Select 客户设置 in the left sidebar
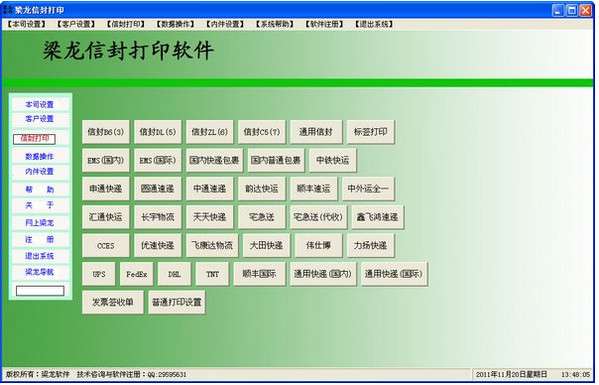Image resolution: width=599 pixels, height=385 pixels. point(40,119)
